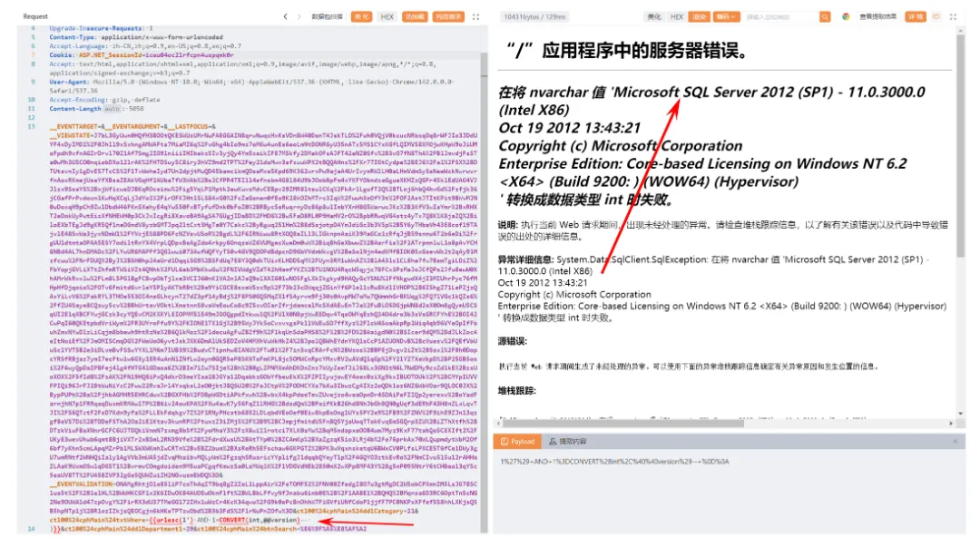Click the 构造请求 button
The width and height of the screenshot is (980, 557).
point(448,15)
